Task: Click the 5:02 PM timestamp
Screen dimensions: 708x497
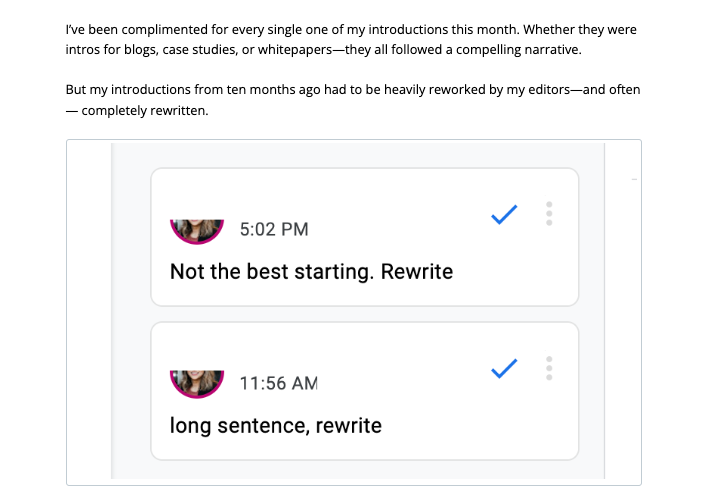Action: (274, 230)
